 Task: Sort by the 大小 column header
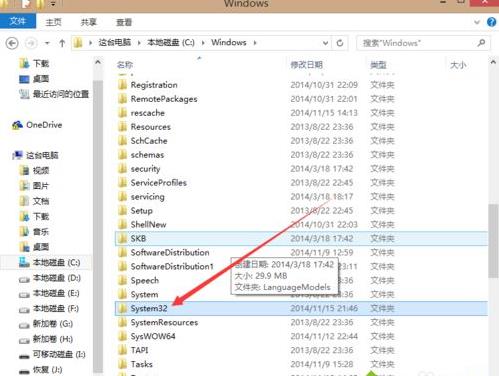(458, 65)
